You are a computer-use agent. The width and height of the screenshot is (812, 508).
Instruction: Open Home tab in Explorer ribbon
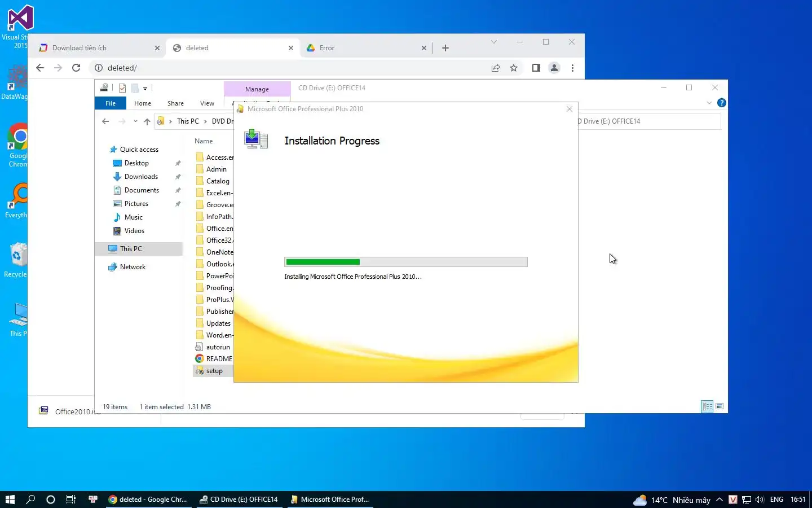click(143, 103)
